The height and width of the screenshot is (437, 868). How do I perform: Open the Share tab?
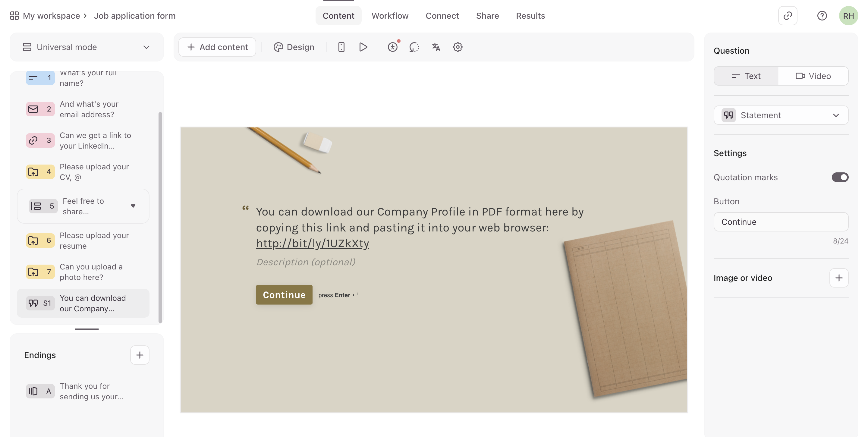[487, 16]
